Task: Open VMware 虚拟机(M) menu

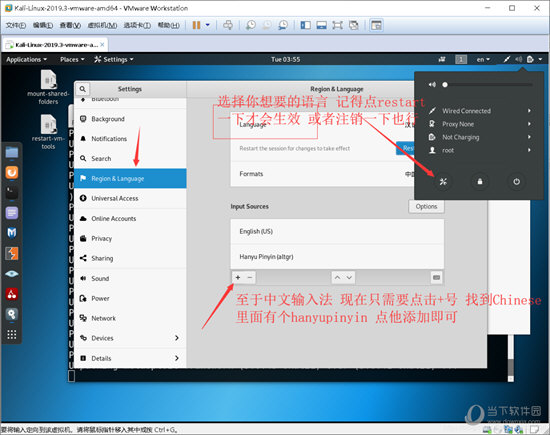Action: click(x=102, y=25)
